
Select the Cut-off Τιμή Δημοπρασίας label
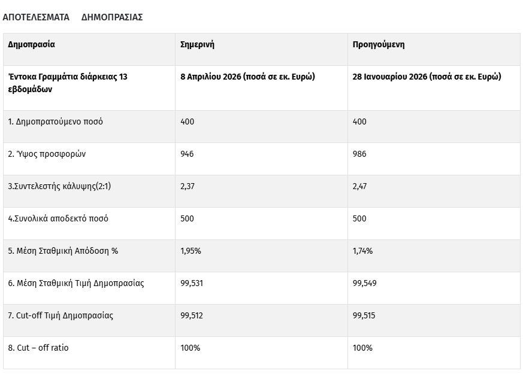(x=61, y=316)
